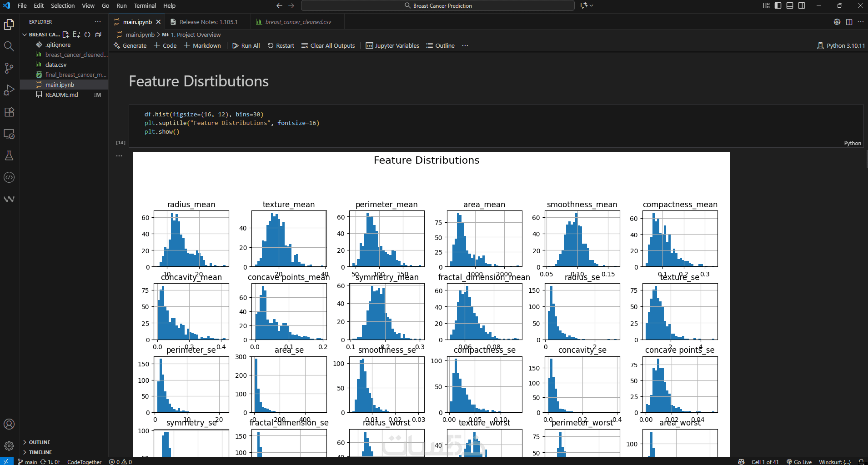Go back in navigation history
The width and height of the screenshot is (868, 465).
pos(279,5)
